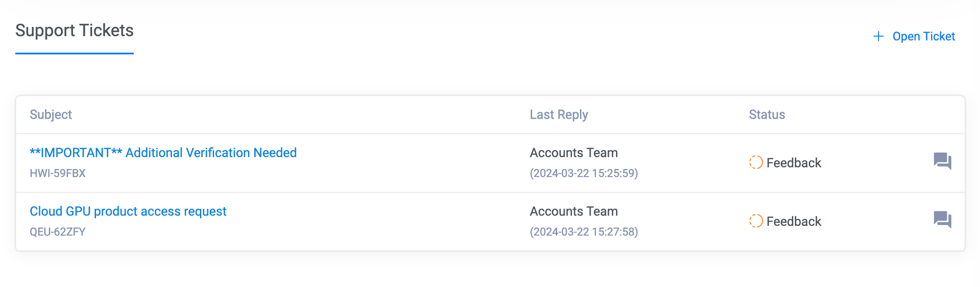The image size is (980, 287).
Task: Select the ticket ID HWI-59FBX
Action: click(x=58, y=173)
